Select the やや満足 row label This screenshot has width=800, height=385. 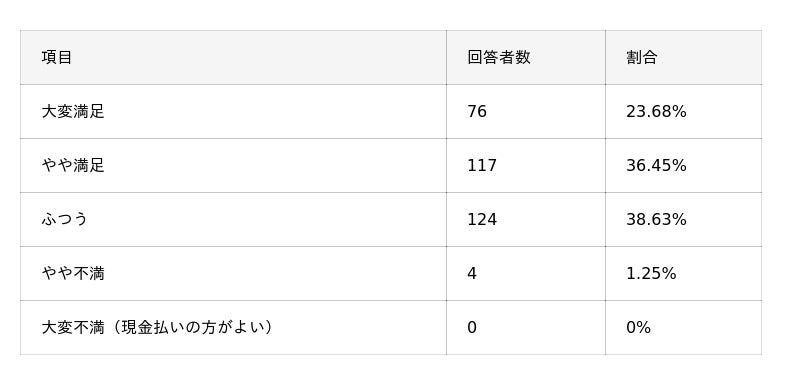(x=73, y=166)
